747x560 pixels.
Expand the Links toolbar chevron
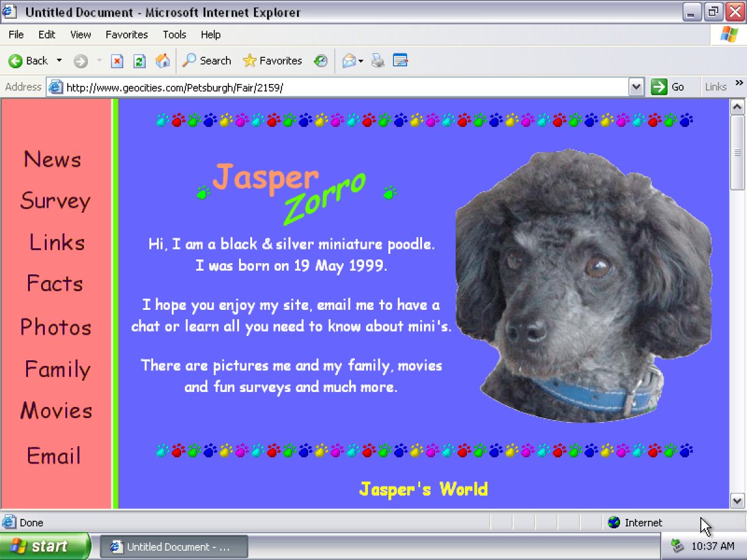[x=739, y=83]
